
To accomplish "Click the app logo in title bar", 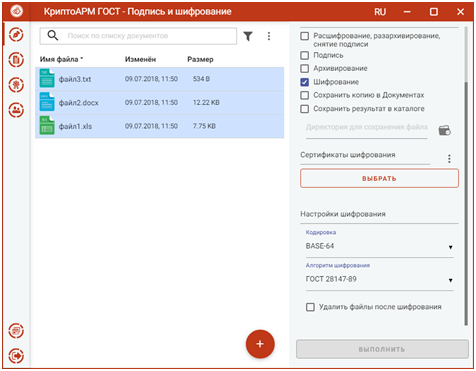I will pyautogui.click(x=16, y=11).
